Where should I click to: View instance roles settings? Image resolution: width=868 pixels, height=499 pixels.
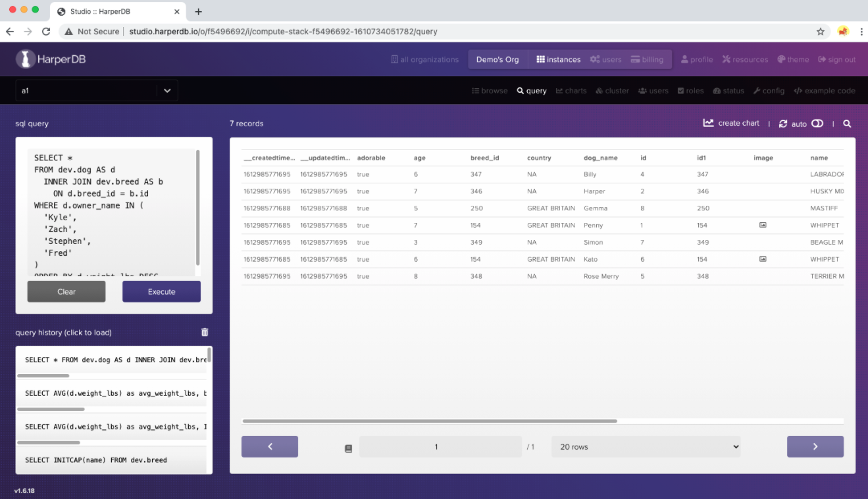point(690,91)
